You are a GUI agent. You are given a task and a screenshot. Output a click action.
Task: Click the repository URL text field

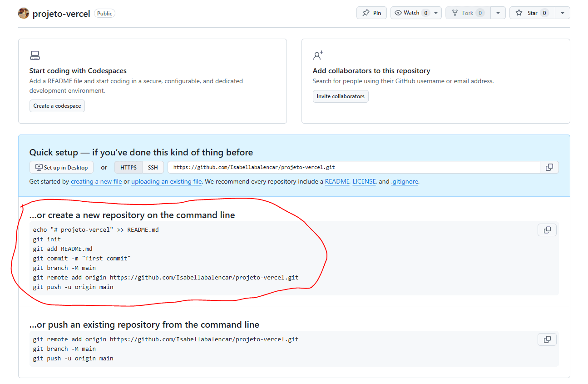coord(353,167)
